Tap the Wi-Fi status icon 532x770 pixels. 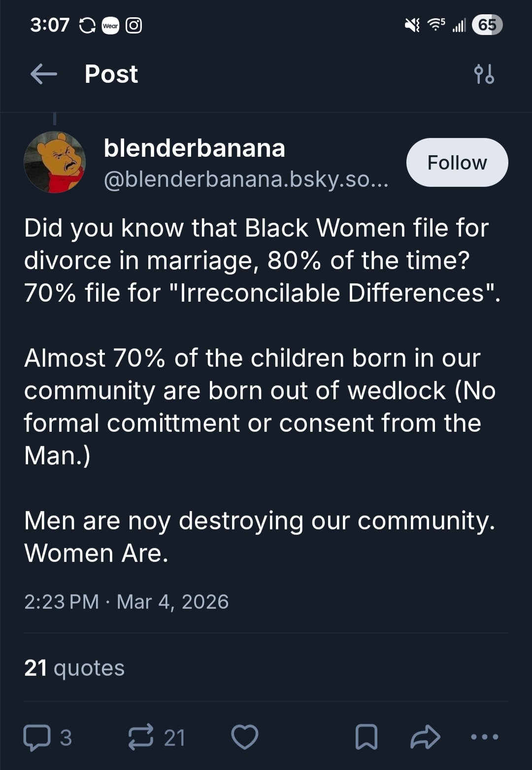(x=435, y=25)
